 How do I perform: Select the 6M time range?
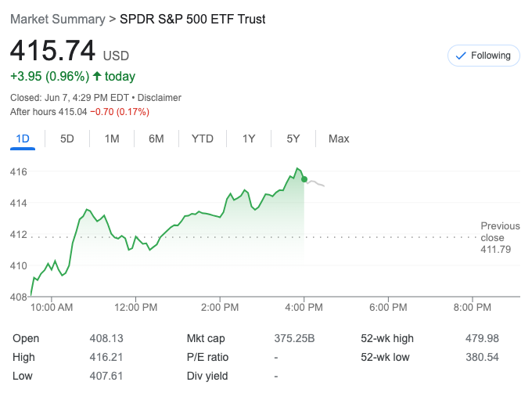tap(156, 139)
